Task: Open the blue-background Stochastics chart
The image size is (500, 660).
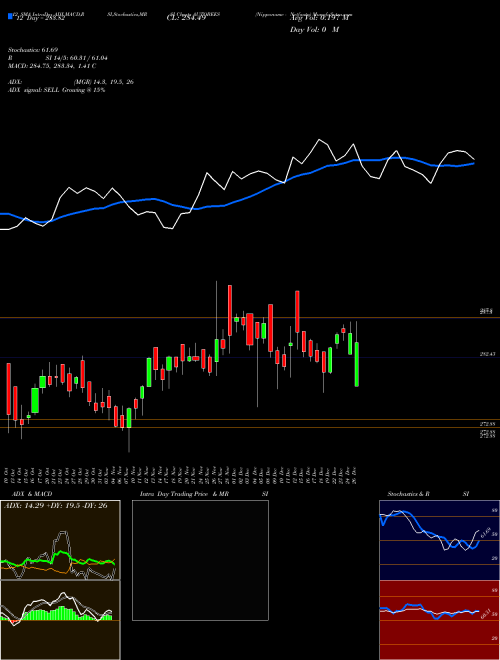Action: point(439,540)
